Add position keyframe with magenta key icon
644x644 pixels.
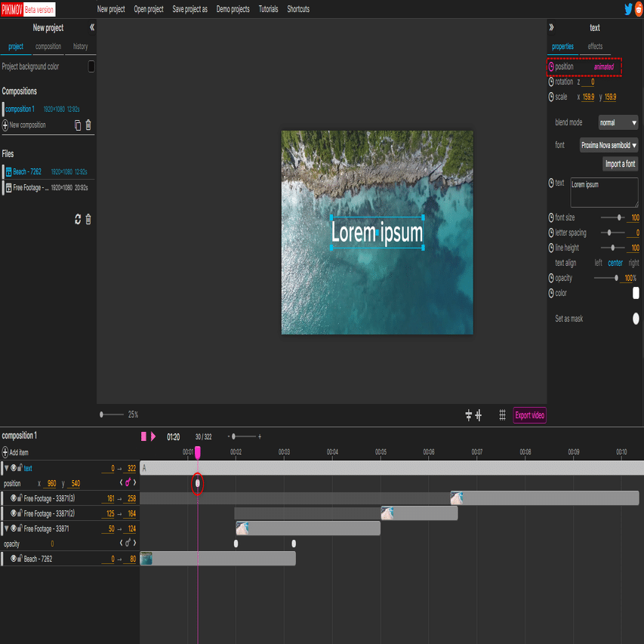coord(128,482)
